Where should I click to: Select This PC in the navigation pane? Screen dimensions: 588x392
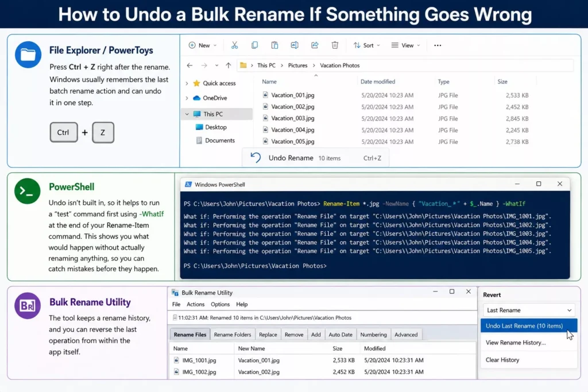coord(217,114)
